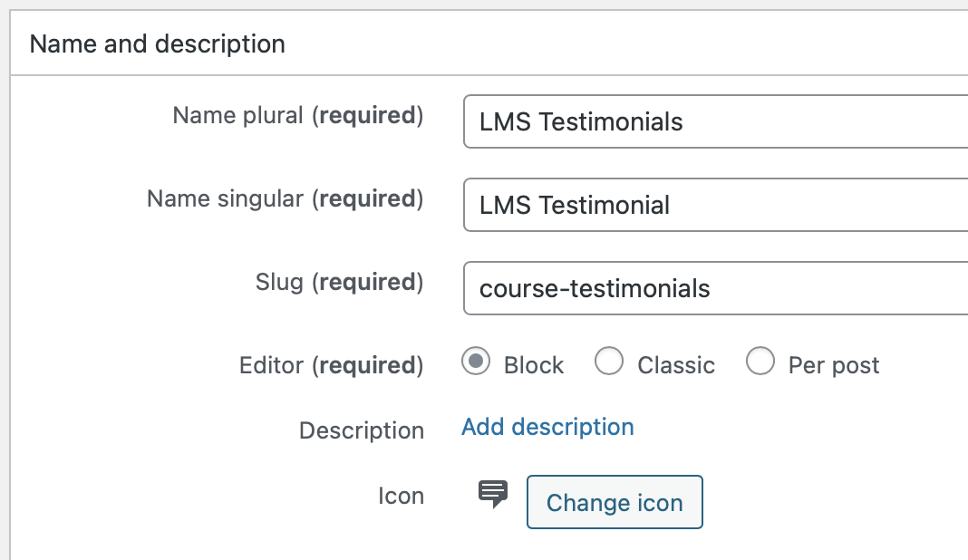Click into the Name singular text field

(x=715, y=205)
